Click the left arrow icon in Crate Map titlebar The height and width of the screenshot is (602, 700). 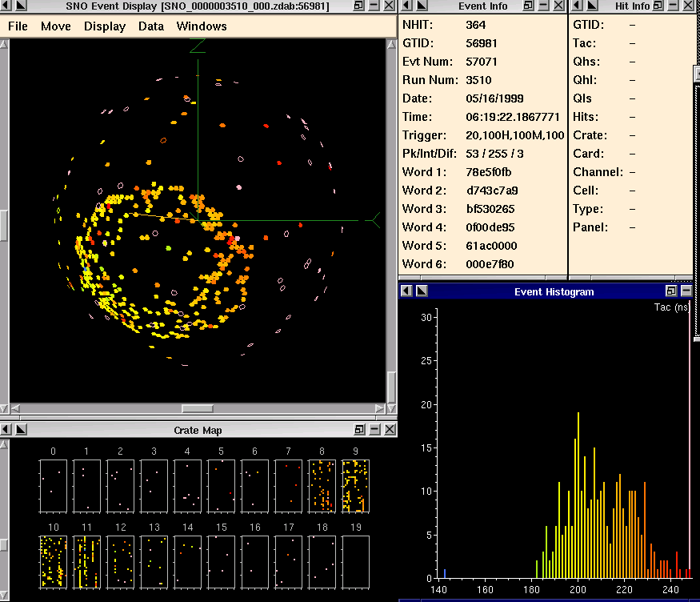pyautogui.click(x=6, y=430)
